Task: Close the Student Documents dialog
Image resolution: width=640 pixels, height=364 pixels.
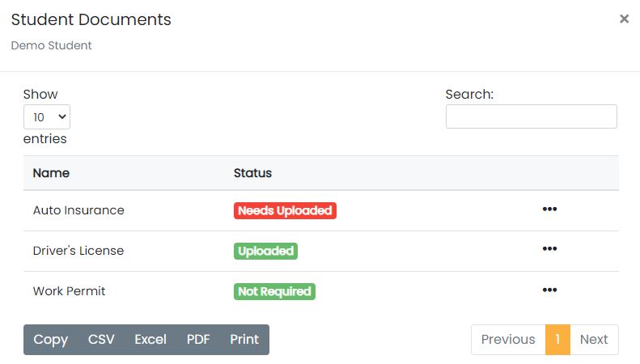Action: 624,19
